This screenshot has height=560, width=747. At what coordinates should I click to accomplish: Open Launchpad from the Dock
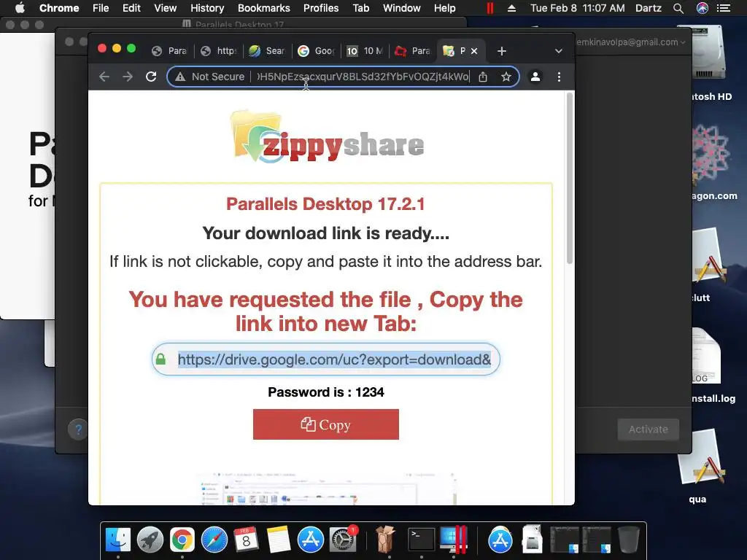(x=150, y=540)
